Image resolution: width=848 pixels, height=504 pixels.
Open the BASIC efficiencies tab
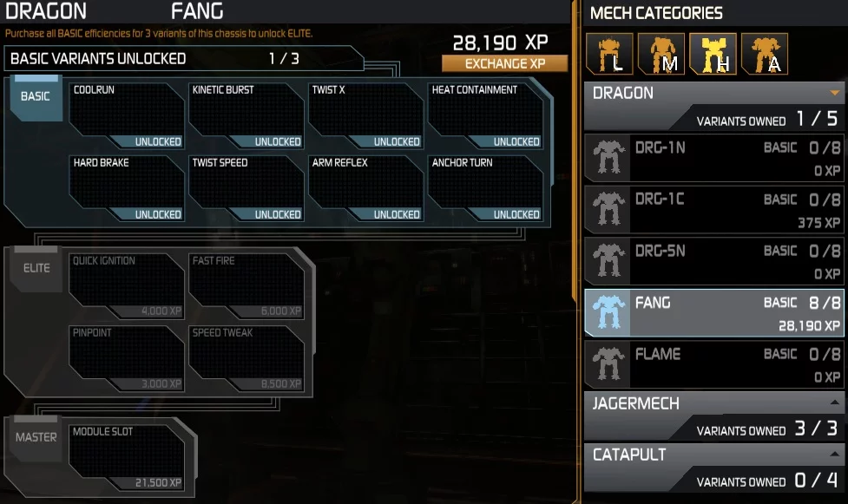pyautogui.click(x=36, y=97)
